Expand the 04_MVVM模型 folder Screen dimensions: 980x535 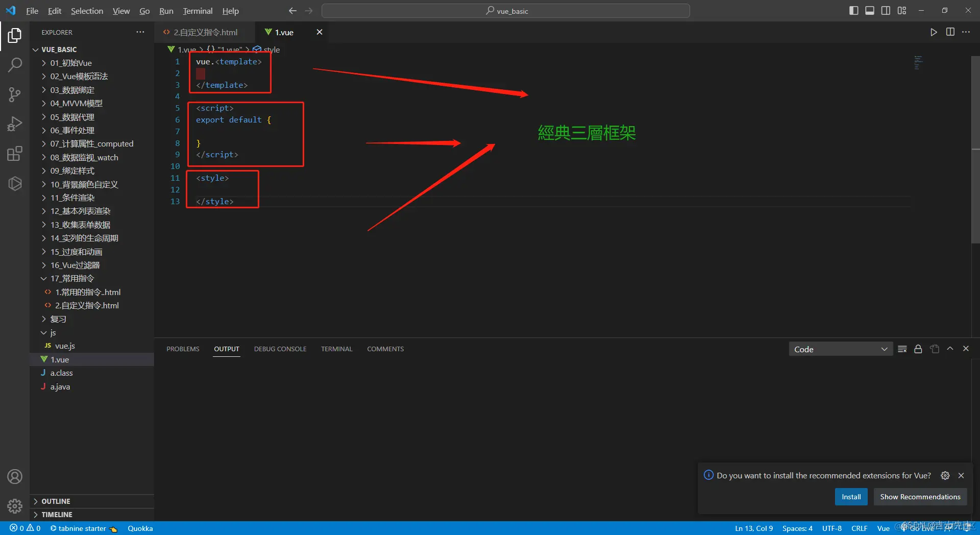point(92,103)
